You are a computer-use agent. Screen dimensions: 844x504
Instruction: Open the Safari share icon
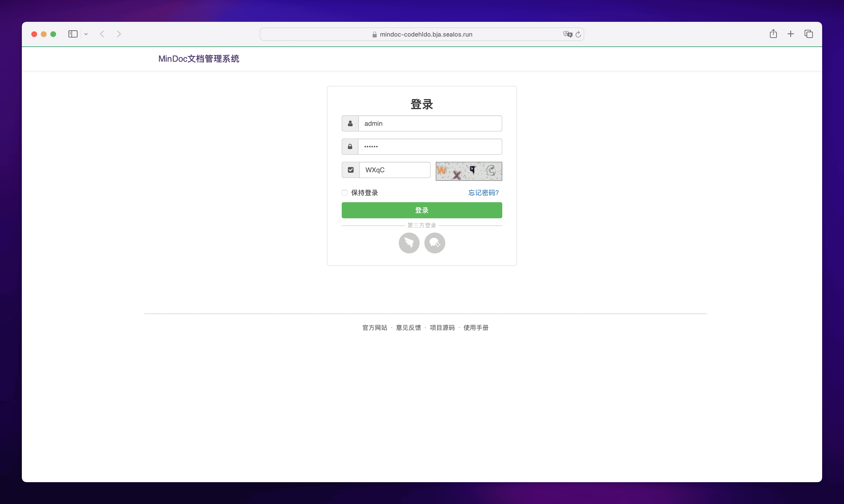pos(773,34)
